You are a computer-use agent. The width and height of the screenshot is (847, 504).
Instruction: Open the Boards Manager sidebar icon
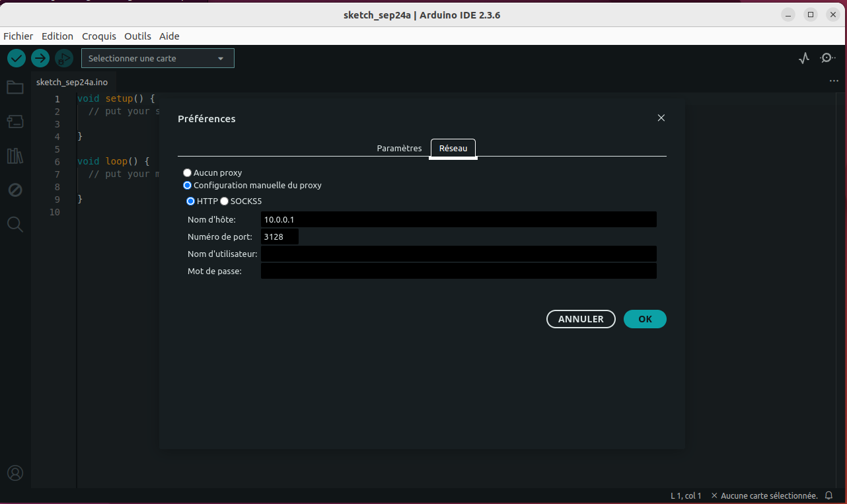click(15, 122)
